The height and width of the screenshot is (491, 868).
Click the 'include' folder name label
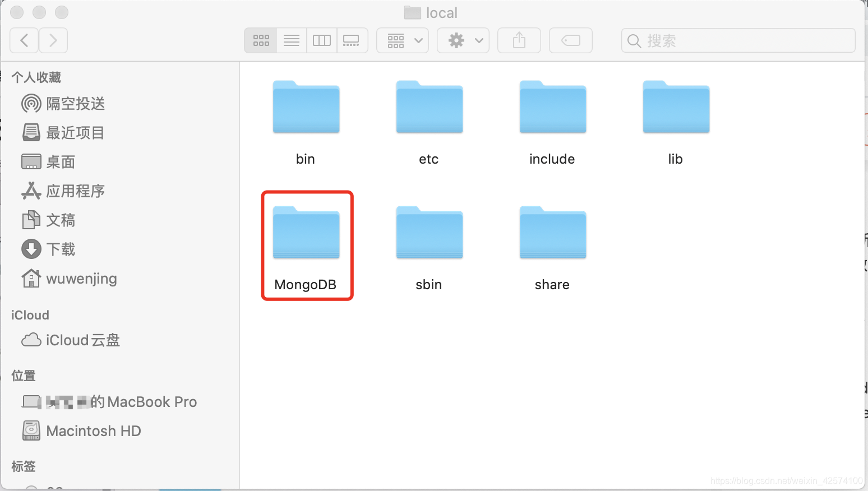[552, 159]
